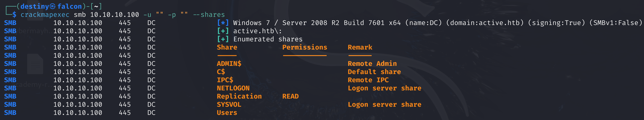
Task: Click the C$ share entry
Action: tap(221, 72)
